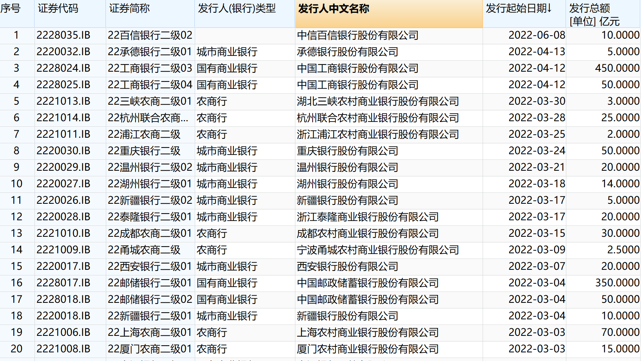Select 国有商业银行 type in row 3
Screen dimensions: 644x361
(x=227, y=68)
